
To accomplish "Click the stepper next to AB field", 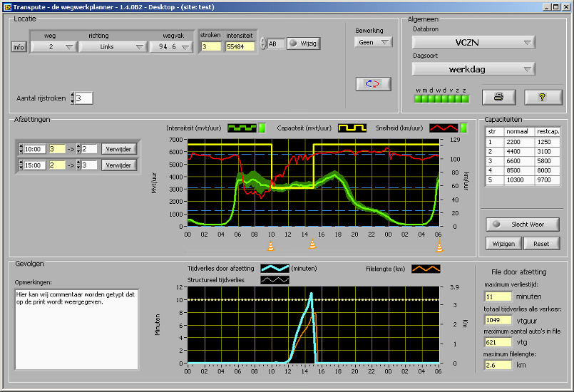I will coord(263,43).
